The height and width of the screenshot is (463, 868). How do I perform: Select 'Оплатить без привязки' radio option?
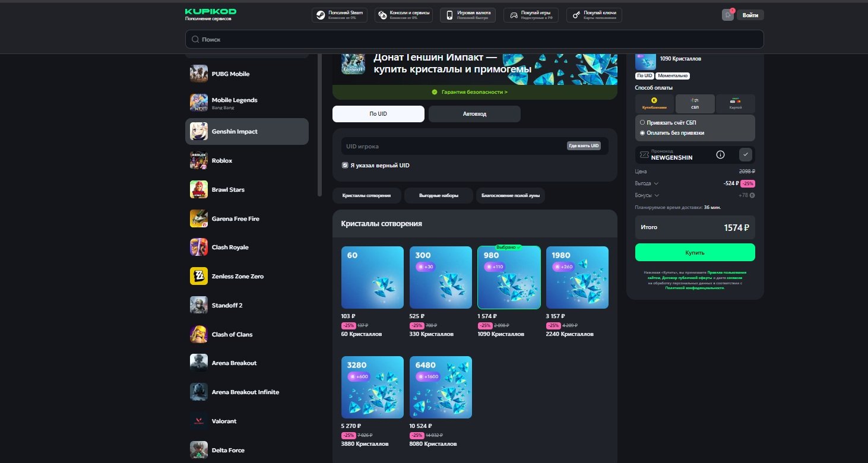[x=642, y=133]
